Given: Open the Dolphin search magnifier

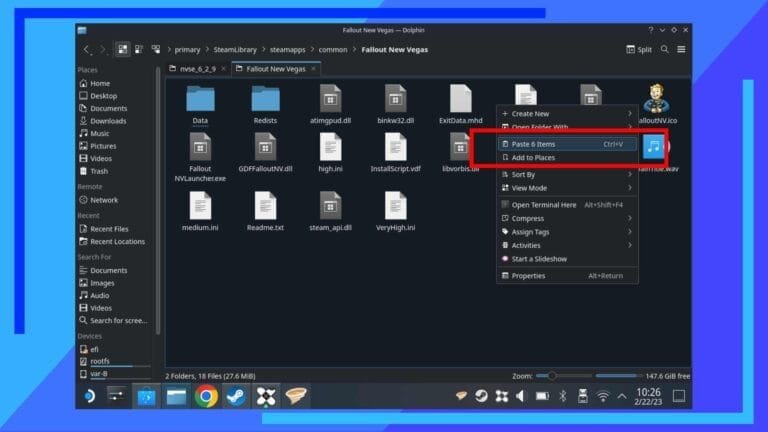Looking at the screenshot, I should [664, 49].
